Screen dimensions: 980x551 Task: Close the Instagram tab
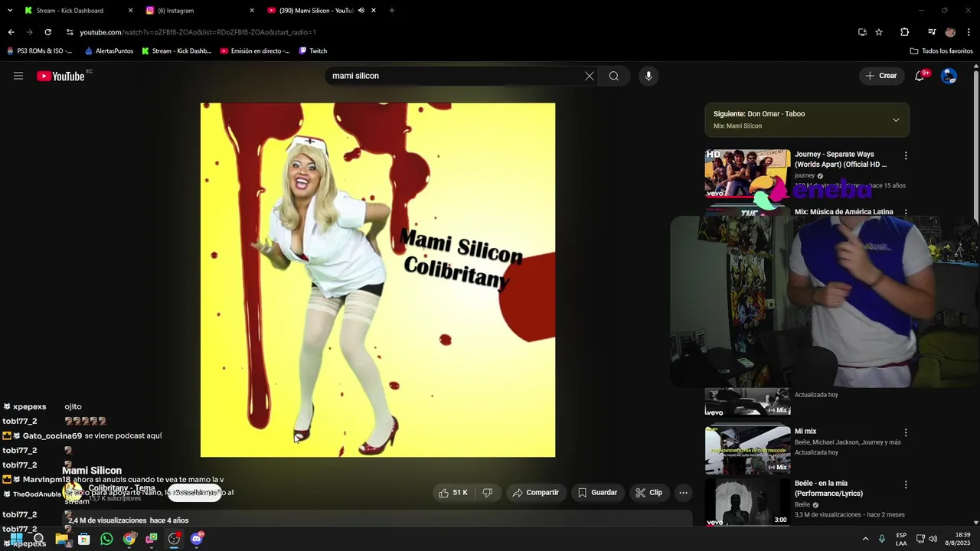252,11
